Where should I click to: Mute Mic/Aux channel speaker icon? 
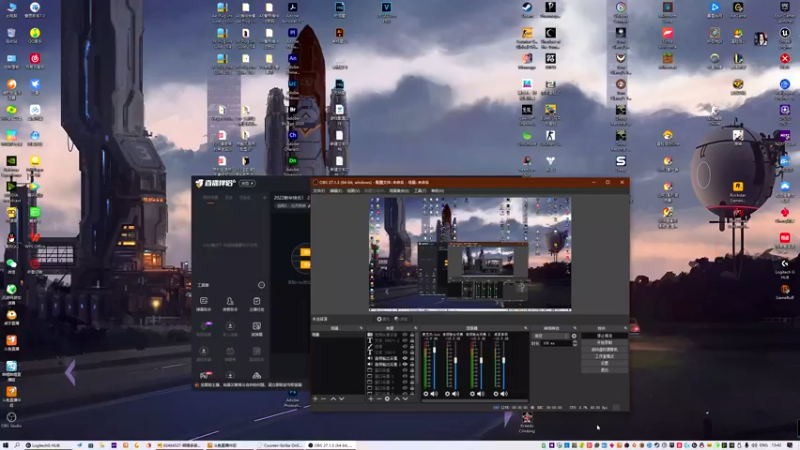pyautogui.click(x=434, y=394)
